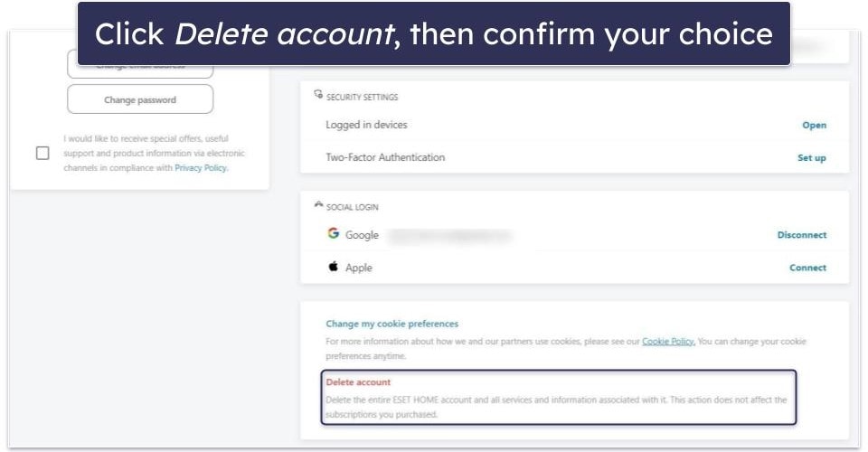The image size is (868, 452).
Task: Click Change my cookie preferences
Action: tap(392, 324)
